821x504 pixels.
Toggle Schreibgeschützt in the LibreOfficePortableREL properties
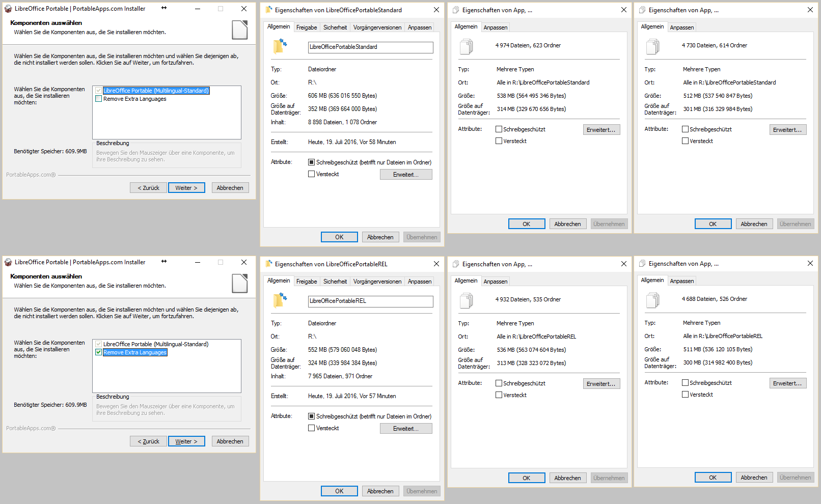[311, 416]
